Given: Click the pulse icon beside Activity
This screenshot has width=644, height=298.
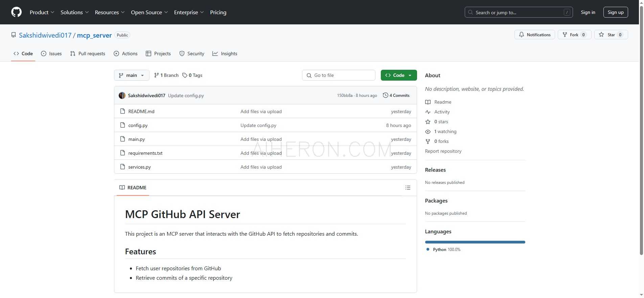Looking at the screenshot, I should click(x=428, y=112).
